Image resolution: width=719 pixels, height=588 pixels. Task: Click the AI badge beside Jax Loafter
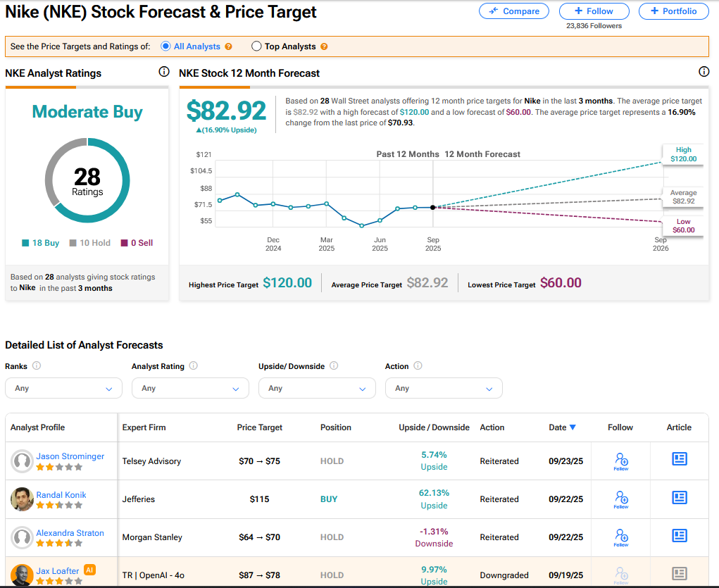[x=90, y=570]
